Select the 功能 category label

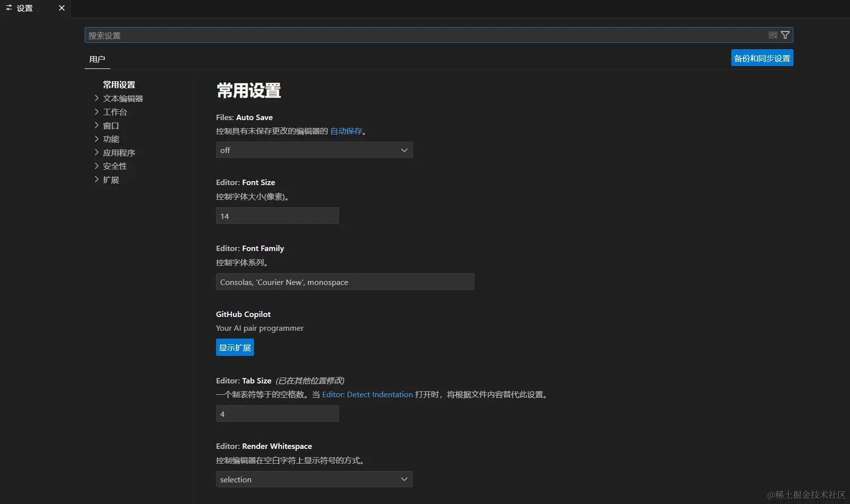coord(111,139)
